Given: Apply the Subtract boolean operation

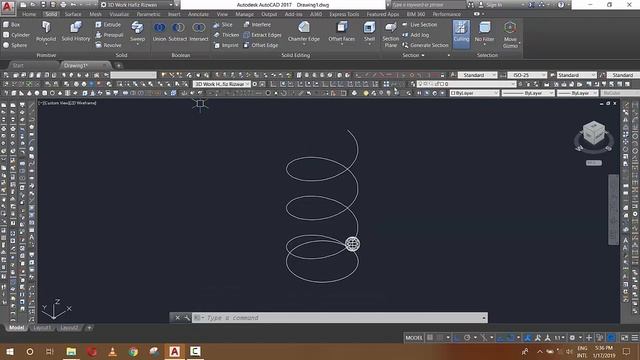Looking at the screenshot, I should tap(178, 32).
